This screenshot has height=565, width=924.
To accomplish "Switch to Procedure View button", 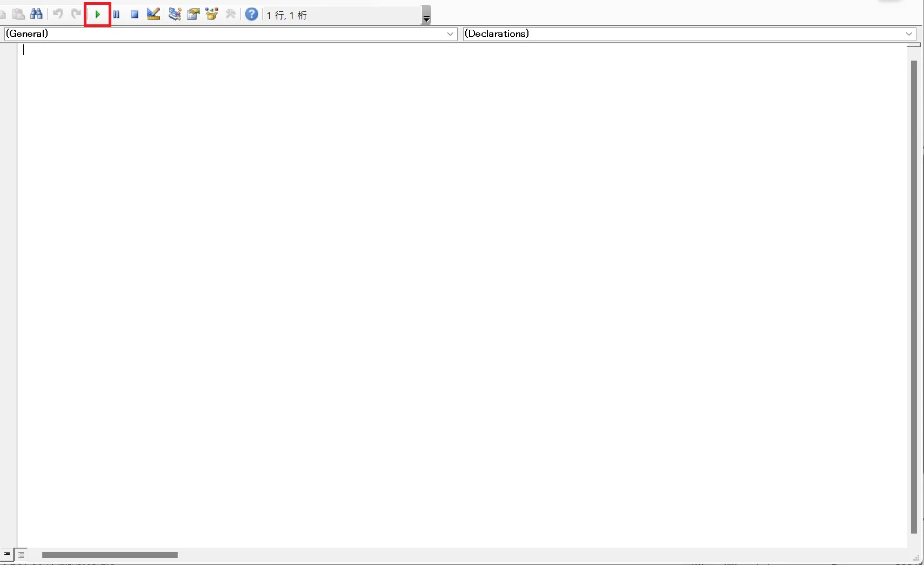I will pyautogui.click(x=7, y=554).
